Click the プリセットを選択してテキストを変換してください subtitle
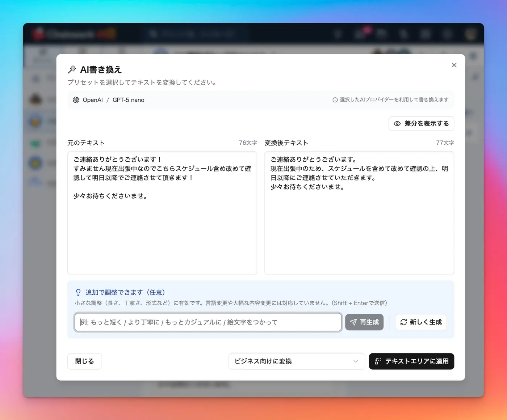Image resolution: width=507 pixels, height=420 pixels. [x=143, y=82]
